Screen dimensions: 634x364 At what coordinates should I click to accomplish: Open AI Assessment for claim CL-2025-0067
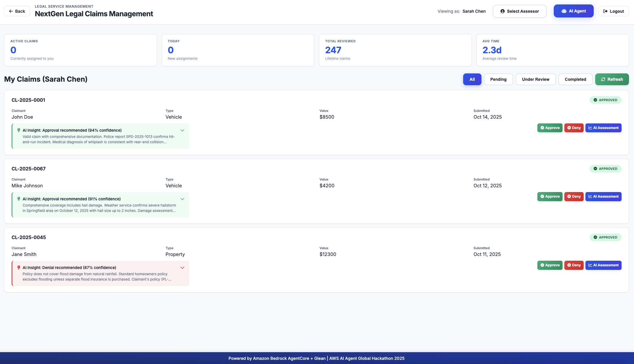pos(603,197)
